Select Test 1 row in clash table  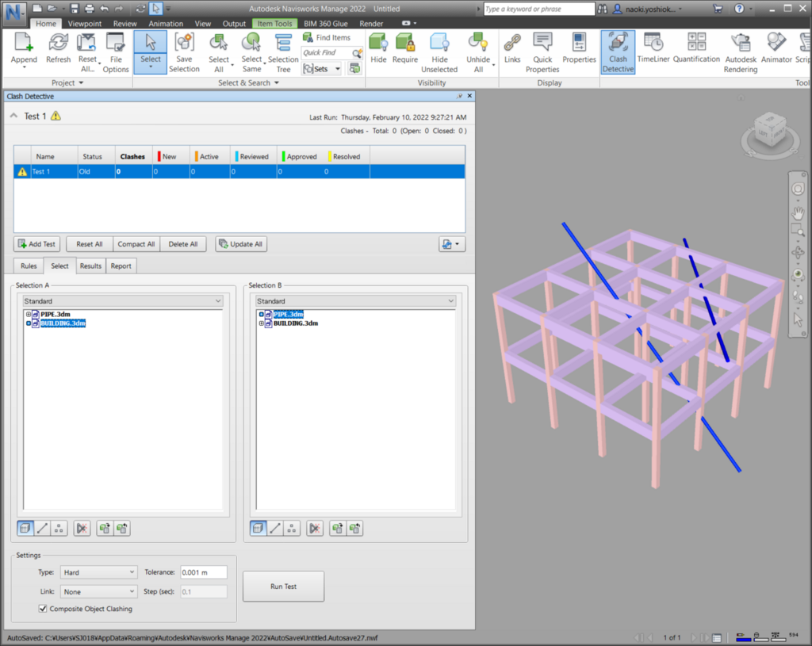tap(239, 172)
